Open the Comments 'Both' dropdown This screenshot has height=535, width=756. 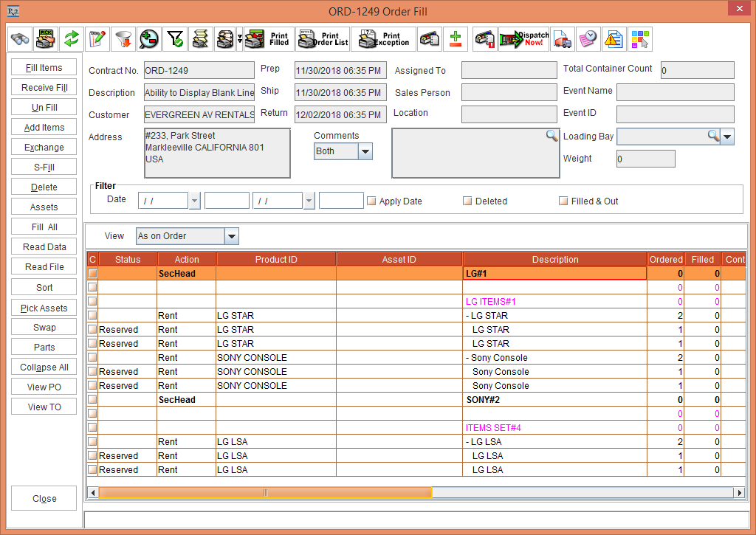click(x=365, y=151)
